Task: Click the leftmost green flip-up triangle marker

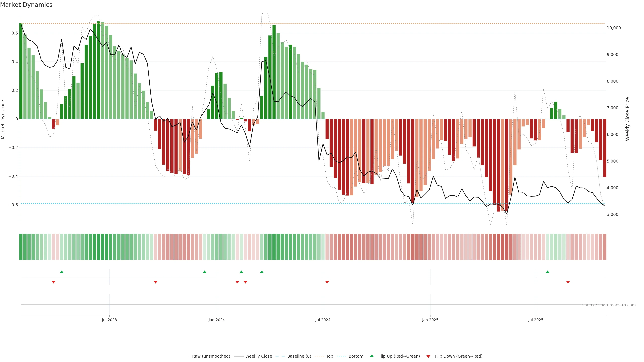Action: pyautogui.click(x=62, y=272)
